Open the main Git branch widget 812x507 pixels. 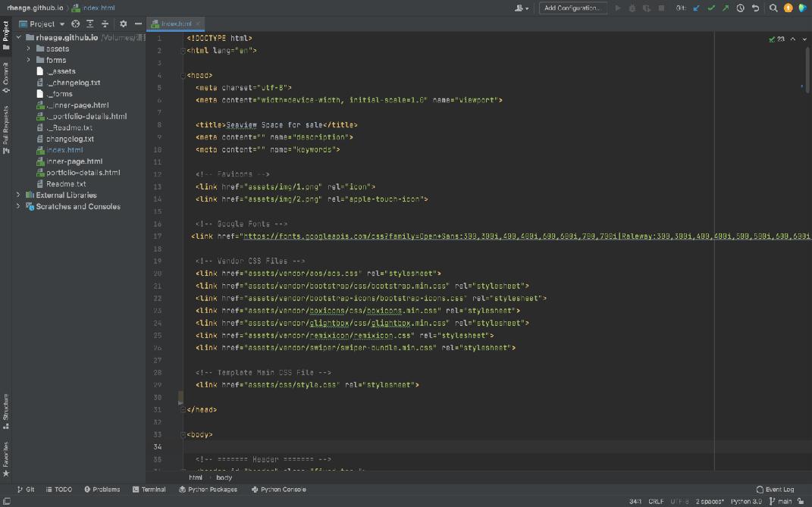click(x=781, y=501)
